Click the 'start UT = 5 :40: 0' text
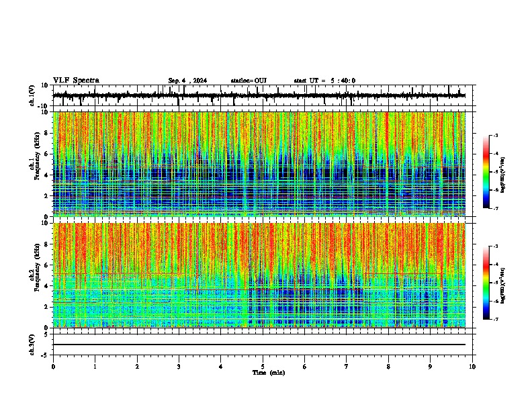 pos(324,81)
